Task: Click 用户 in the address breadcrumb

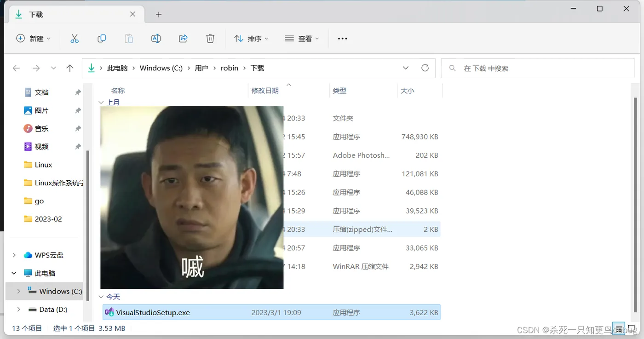Action: tap(201, 68)
